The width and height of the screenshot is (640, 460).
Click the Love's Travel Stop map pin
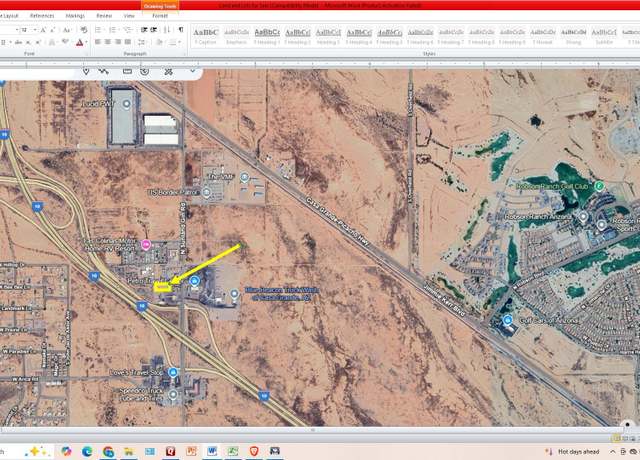coord(173,372)
